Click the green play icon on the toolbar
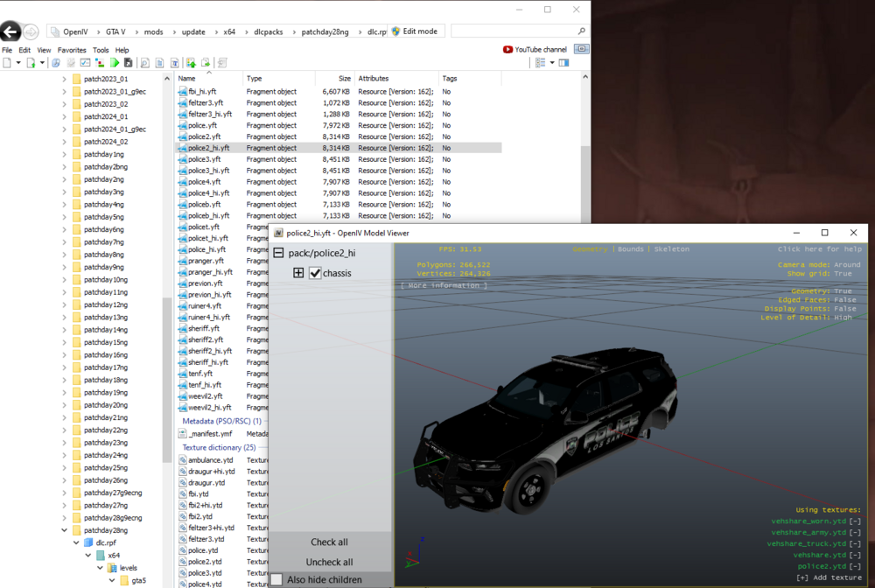 click(115, 62)
